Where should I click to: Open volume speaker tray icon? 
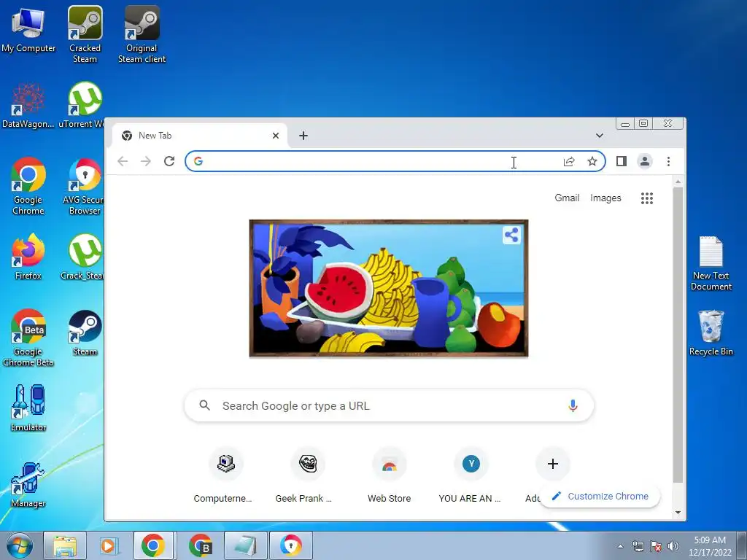[673, 546]
